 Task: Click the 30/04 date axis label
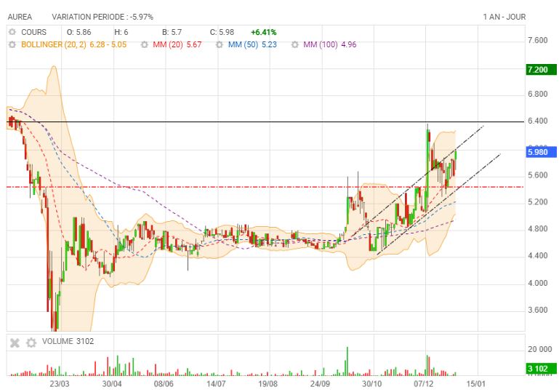pos(112,384)
